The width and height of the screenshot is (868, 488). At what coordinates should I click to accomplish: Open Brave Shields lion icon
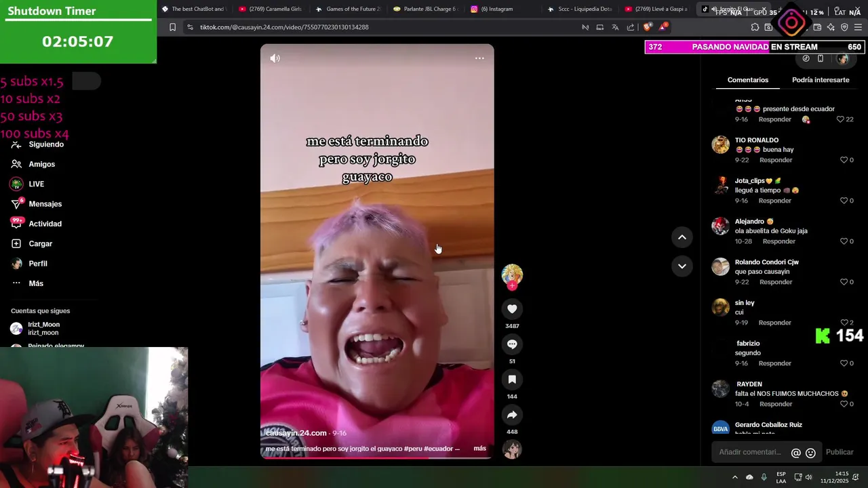click(647, 27)
